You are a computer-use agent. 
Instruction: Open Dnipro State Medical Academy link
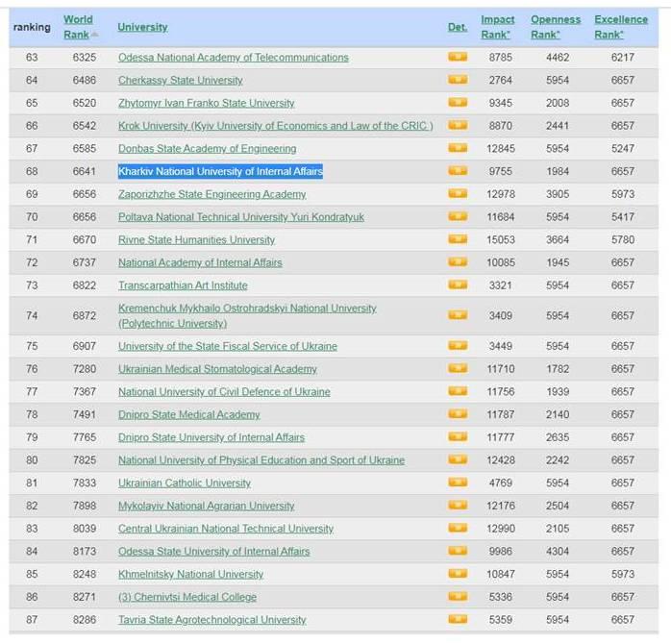188,414
